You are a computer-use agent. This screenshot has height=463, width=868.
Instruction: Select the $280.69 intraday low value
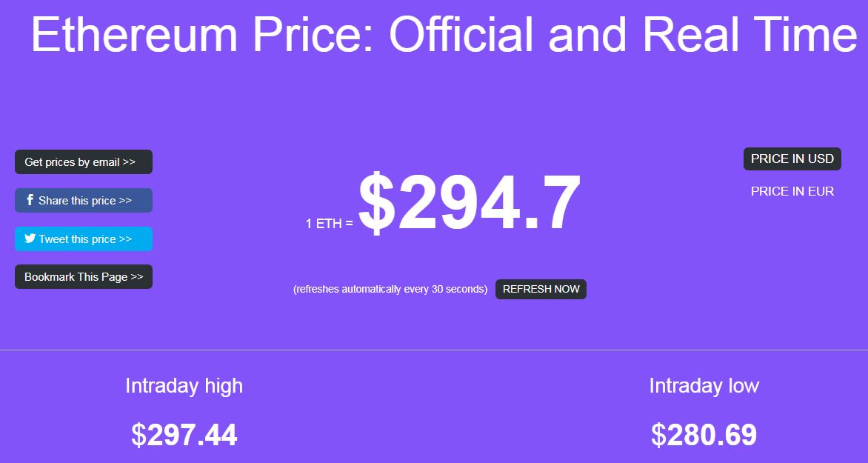[704, 435]
